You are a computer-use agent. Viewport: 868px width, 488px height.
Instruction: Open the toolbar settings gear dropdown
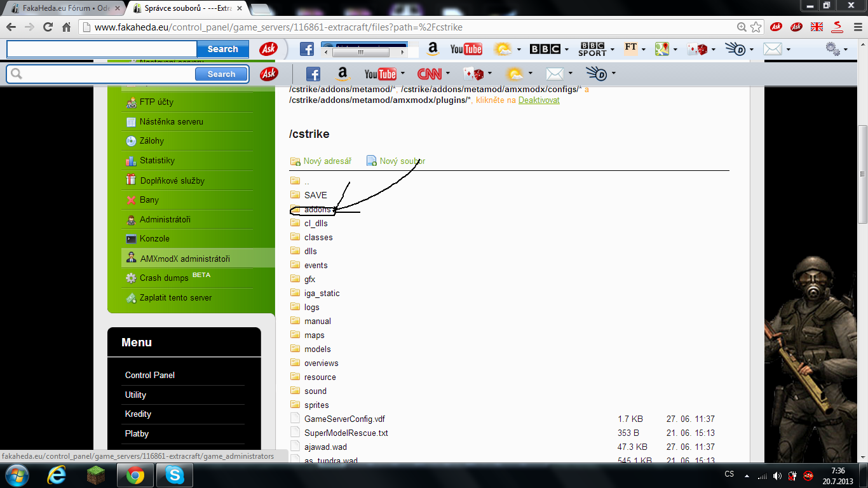click(846, 49)
